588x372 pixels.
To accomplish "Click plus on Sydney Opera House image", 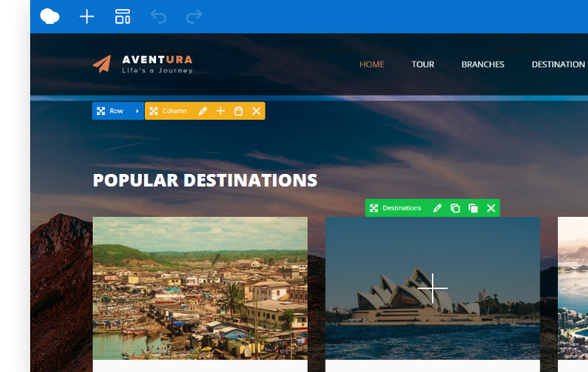I will click(x=433, y=288).
